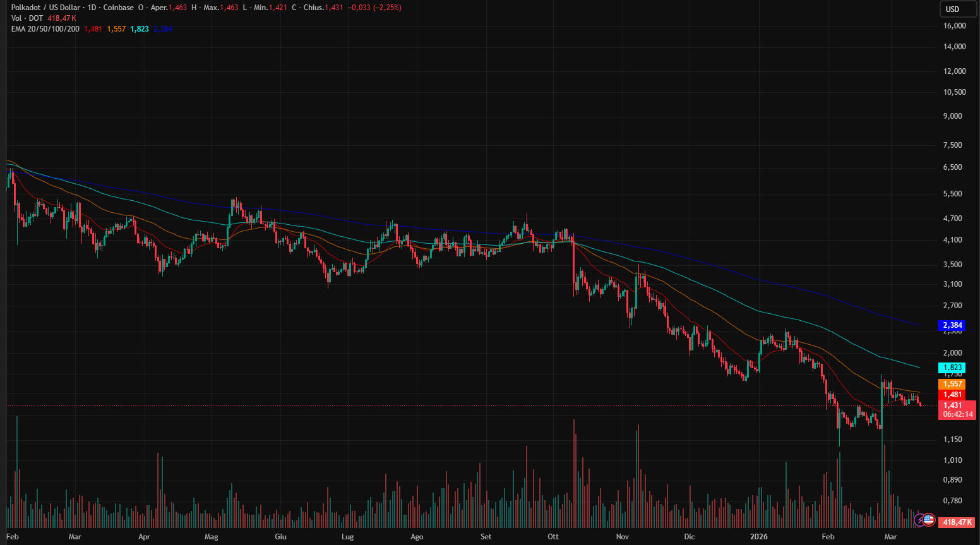Click the opening price Aper. 1,463
The height and width of the screenshot is (545, 980).
click(x=169, y=8)
